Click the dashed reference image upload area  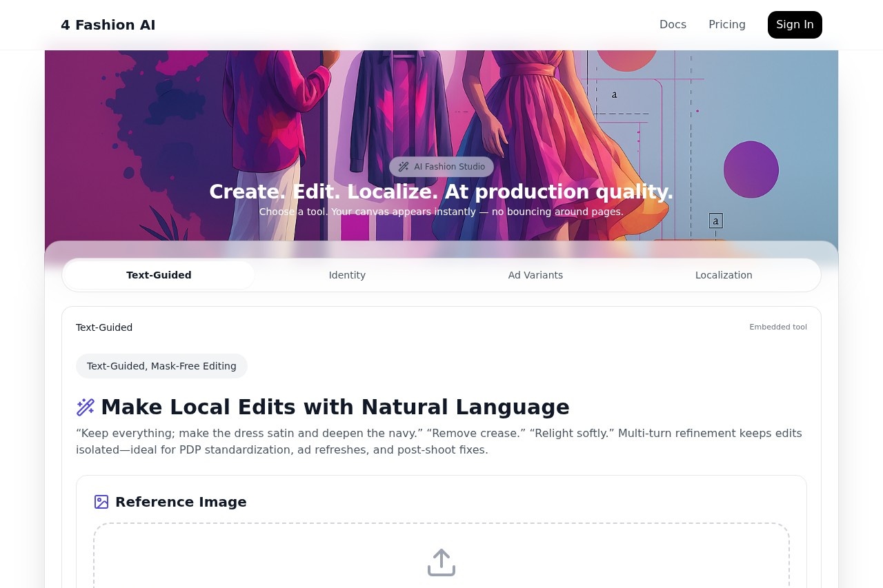pos(441,558)
